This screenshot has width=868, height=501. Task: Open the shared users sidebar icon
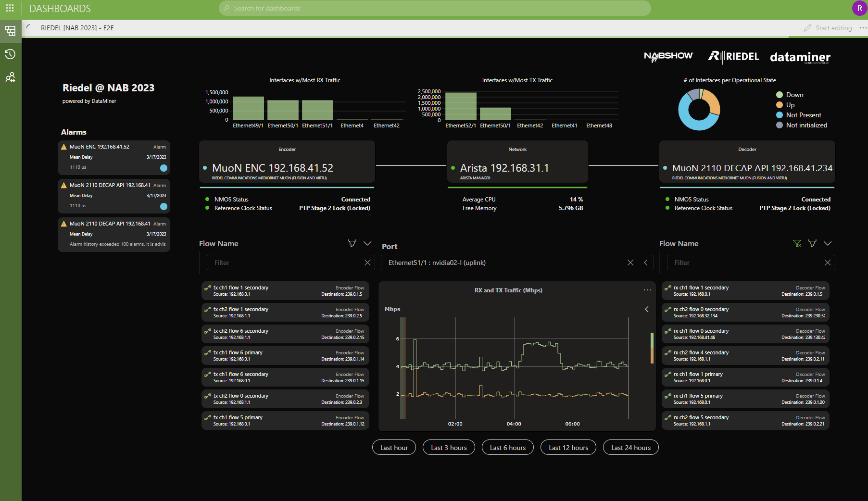point(10,77)
